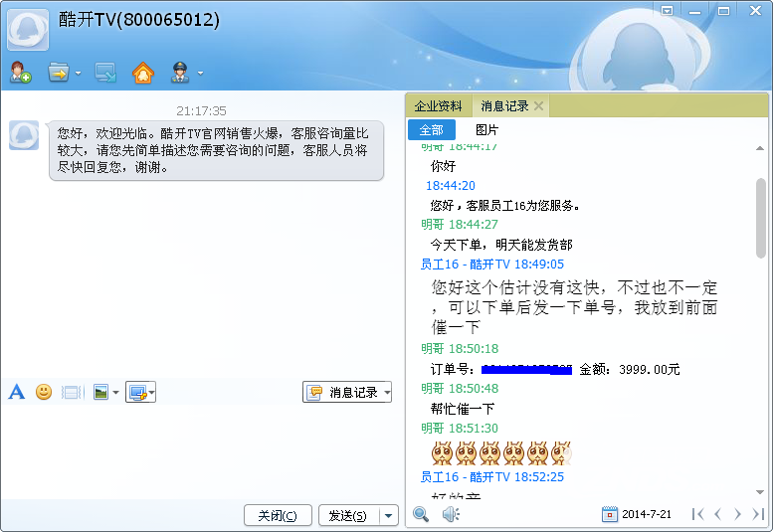Click the search history magnifier icon

(x=421, y=514)
